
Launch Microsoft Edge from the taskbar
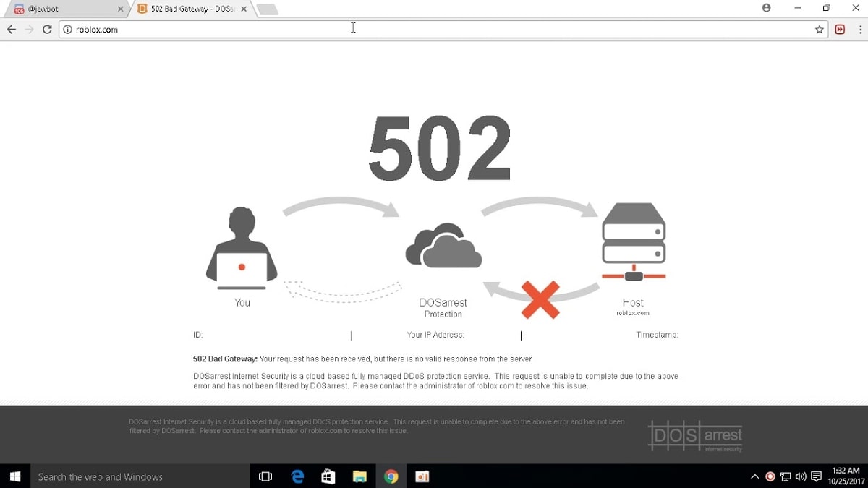297,476
